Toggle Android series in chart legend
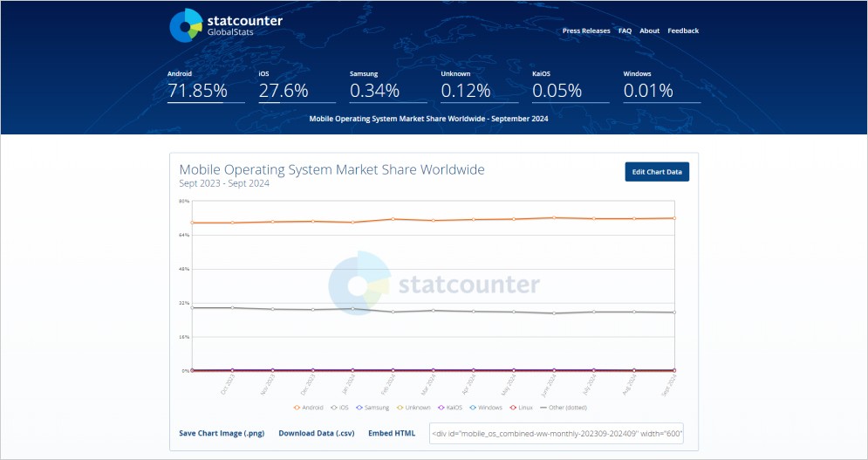Screen dimensions: 868x460 [309, 408]
